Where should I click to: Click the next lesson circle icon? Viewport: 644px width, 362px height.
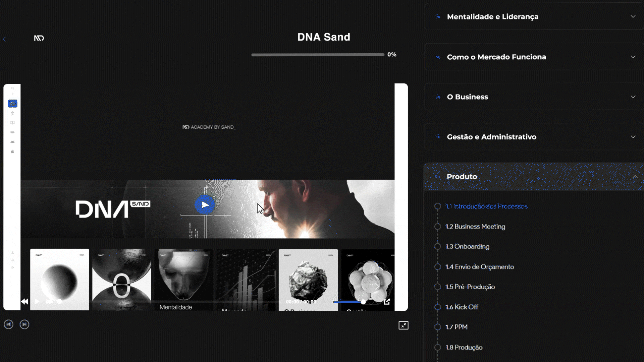click(x=24, y=324)
